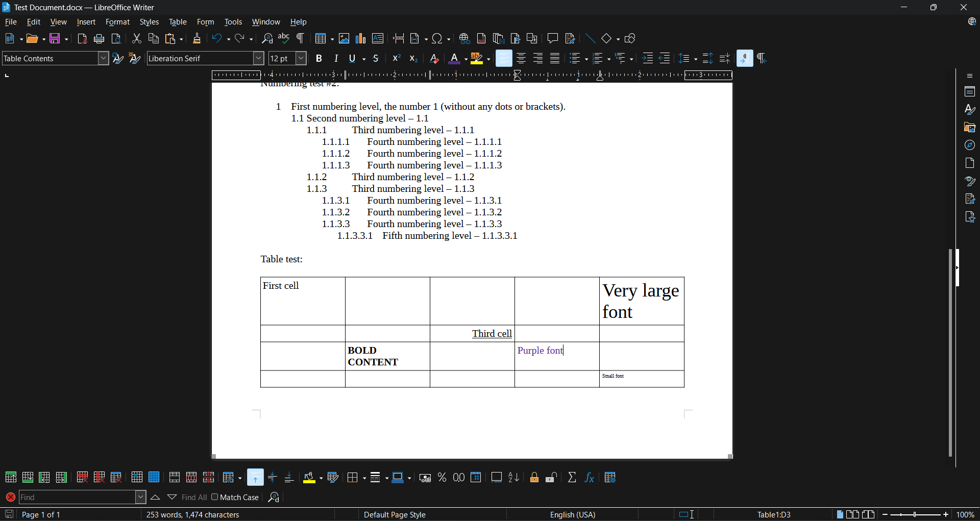Open the sidebar Styles panel

pos(970,110)
